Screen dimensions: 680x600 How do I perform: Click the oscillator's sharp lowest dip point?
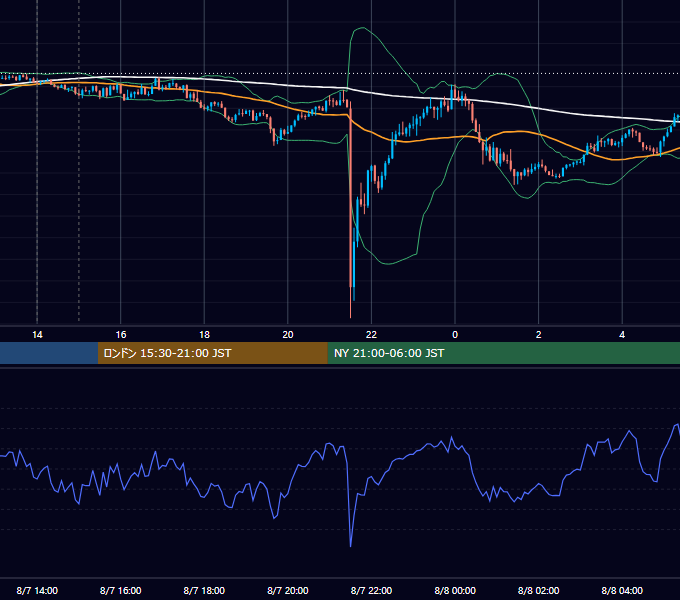click(x=350, y=545)
